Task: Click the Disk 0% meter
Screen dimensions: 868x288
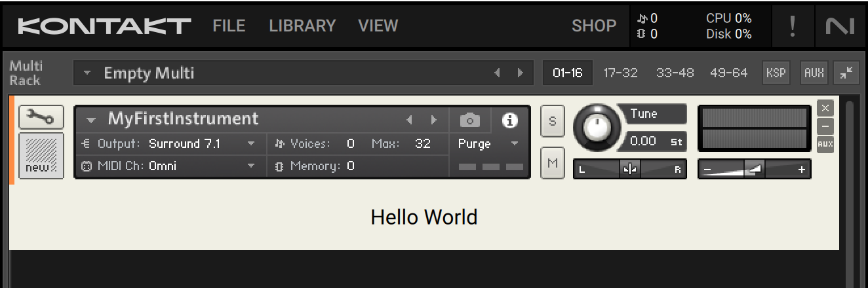Action: 729,34
